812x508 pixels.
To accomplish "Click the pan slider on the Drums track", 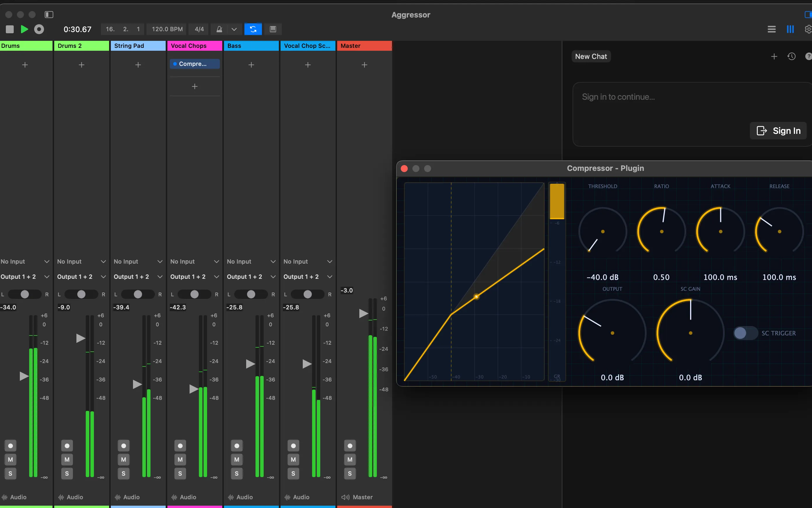I will tap(24, 294).
